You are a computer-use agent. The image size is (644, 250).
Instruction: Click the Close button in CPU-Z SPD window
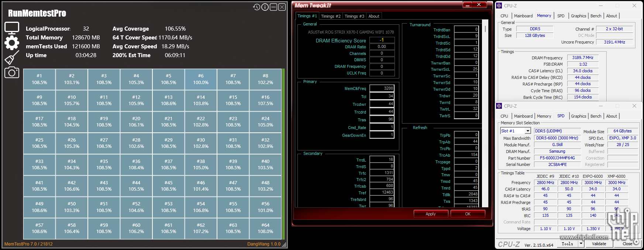coord(627,243)
